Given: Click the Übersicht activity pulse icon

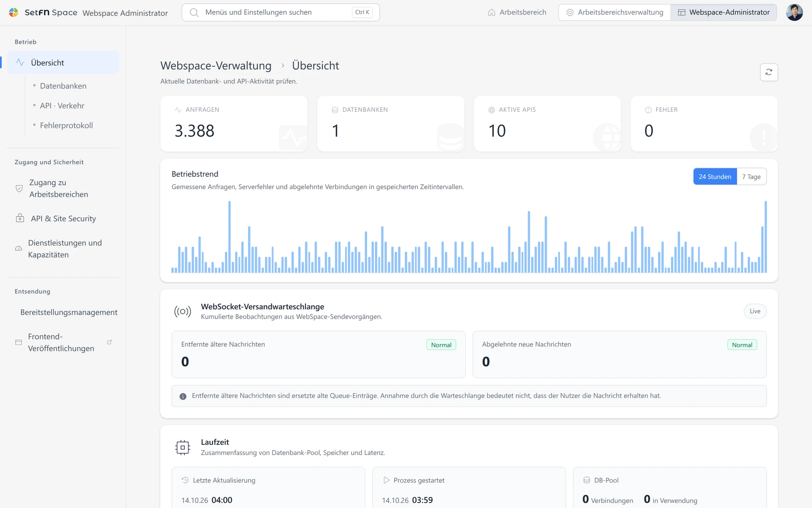Looking at the screenshot, I should [20, 63].
